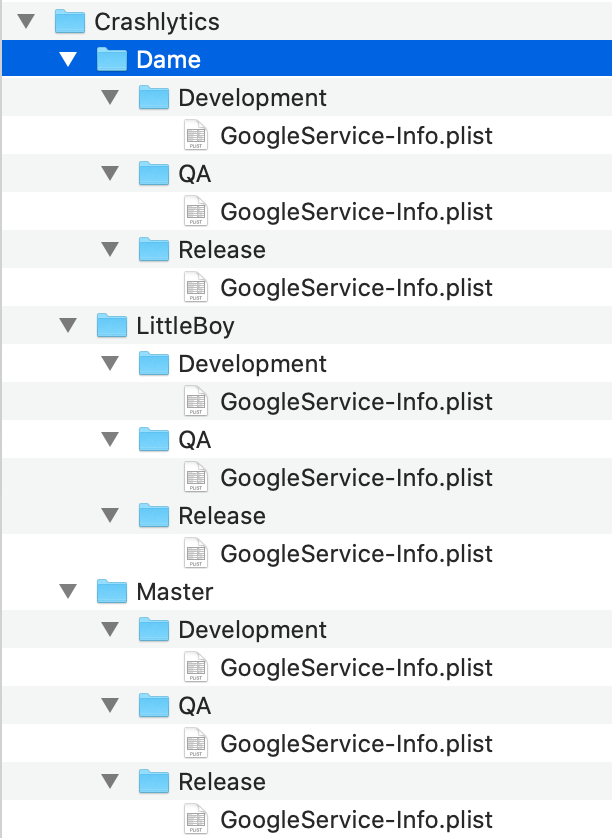Click the LittleBoy folder icon
The width and height of the screenshot is (612, 838).
[112, 325]
